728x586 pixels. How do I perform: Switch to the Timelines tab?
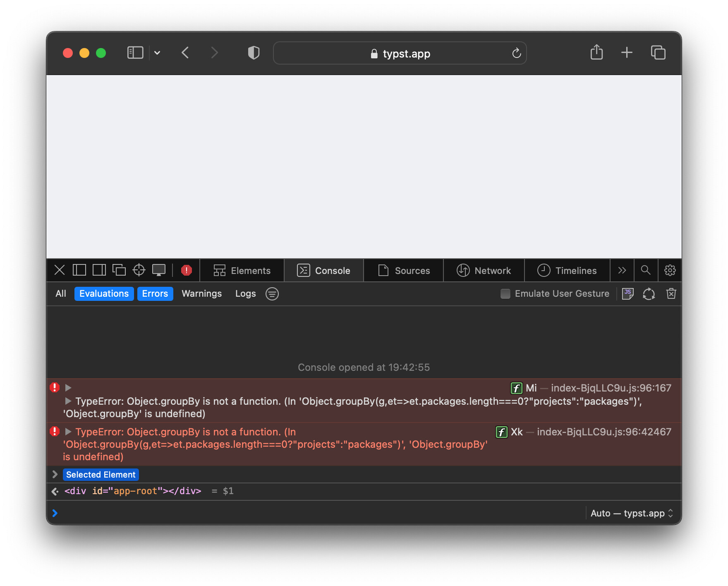tap(567, 271)
